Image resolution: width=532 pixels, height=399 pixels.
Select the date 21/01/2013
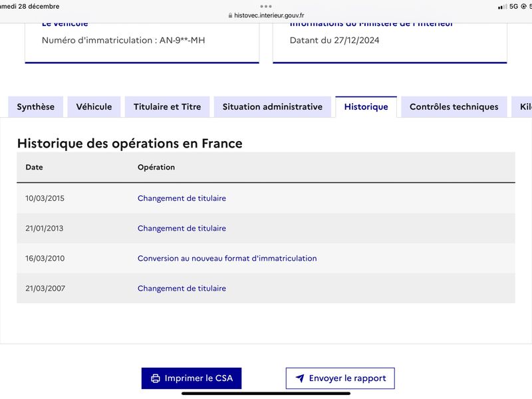[44, 228]
